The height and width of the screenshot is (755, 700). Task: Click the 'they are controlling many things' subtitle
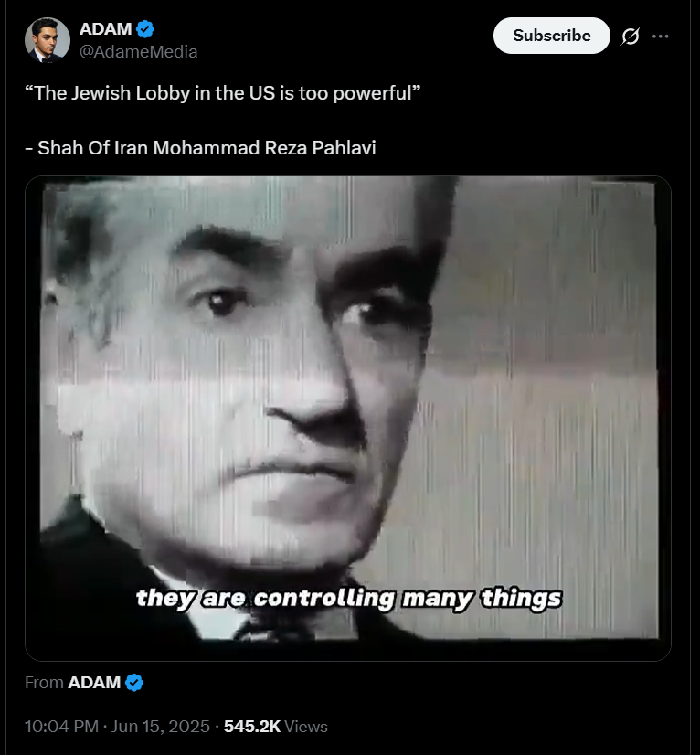(349, 599)
